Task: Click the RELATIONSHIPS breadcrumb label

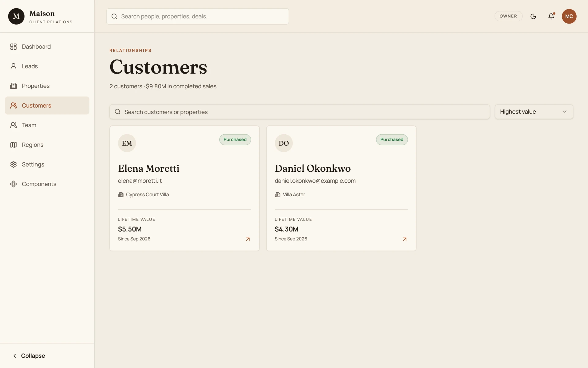Action: click(130, 51)
